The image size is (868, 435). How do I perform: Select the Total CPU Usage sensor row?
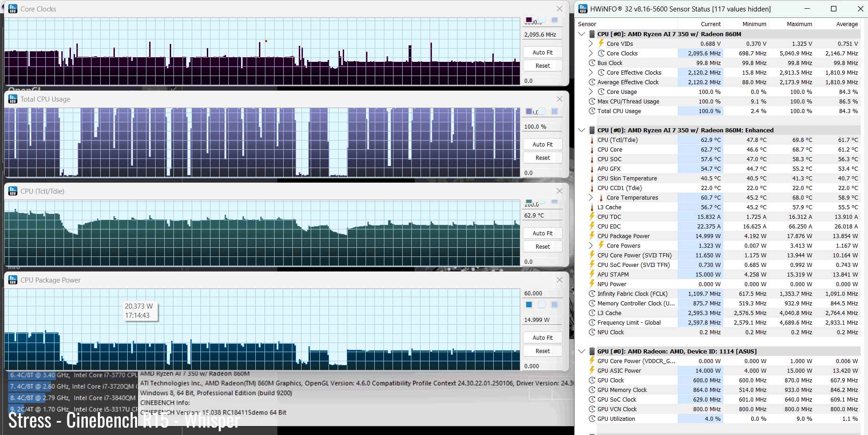[724, 111]
